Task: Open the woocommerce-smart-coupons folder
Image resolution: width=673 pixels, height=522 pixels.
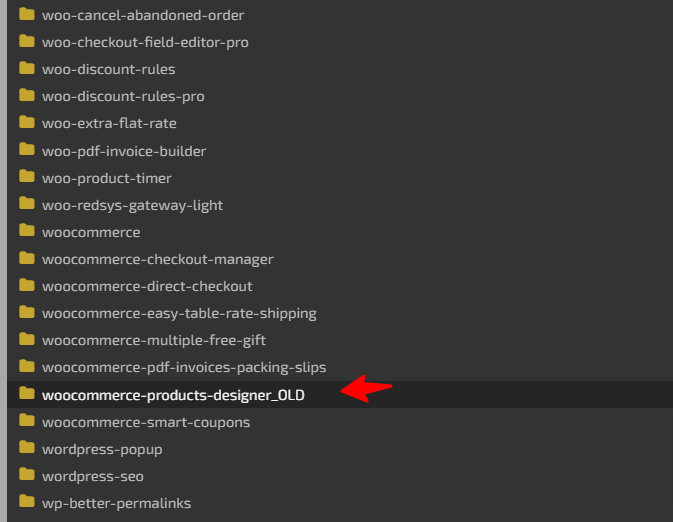Action: pyautogui.click(x=146, y=422)
